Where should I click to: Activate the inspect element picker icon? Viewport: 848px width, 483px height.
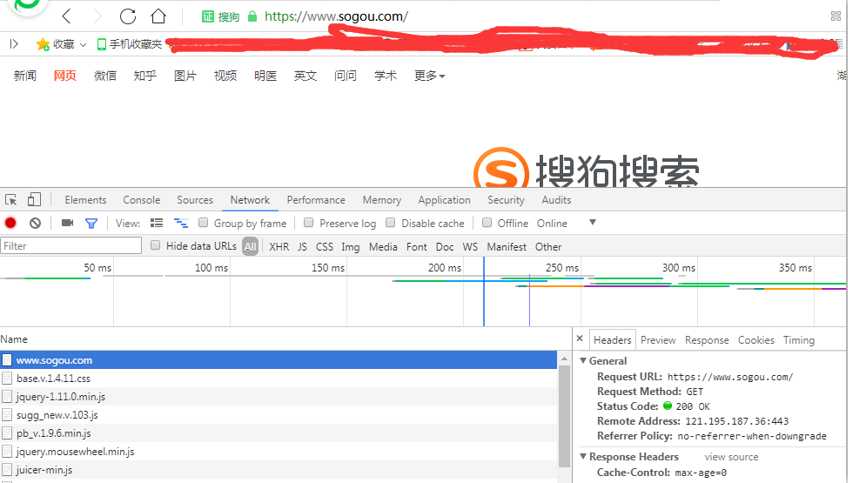click(x=11, y=200)
